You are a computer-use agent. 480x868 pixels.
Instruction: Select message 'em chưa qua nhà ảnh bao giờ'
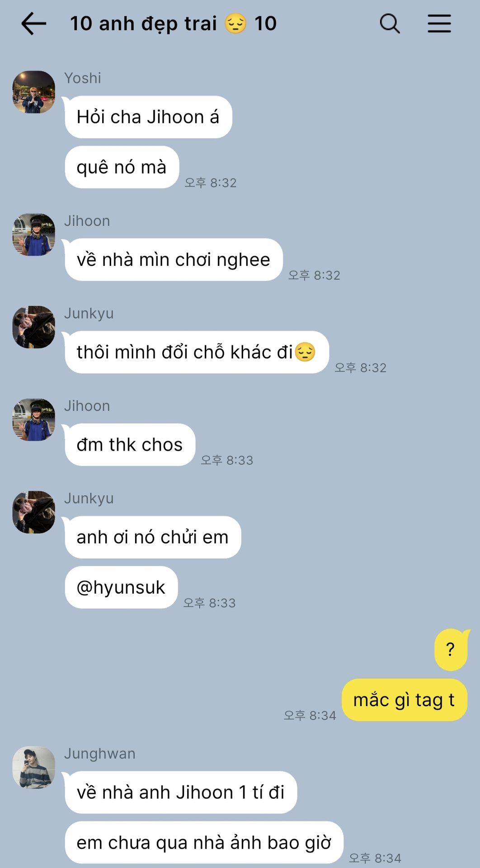pyautogui.click(x=204, y=843)
